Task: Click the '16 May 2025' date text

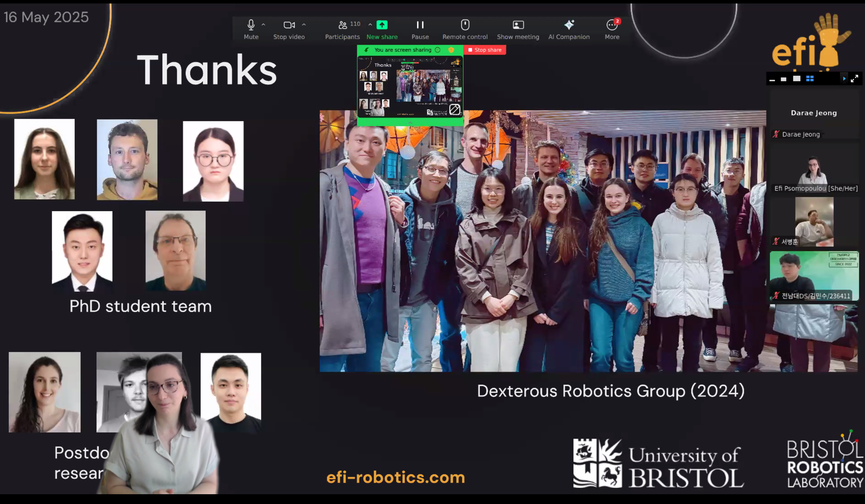Action: pyautogui.click(x=46, y=17)
